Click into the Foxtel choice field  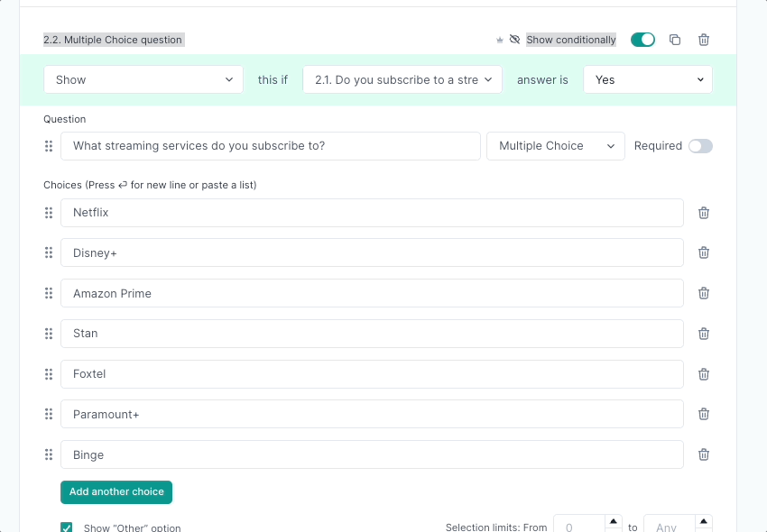click(x=372, y=374)
